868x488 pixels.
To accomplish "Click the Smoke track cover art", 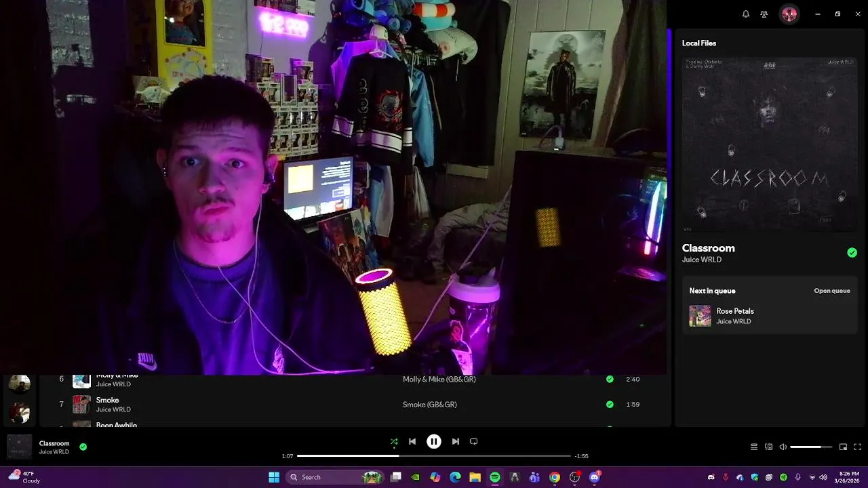I will point(81,405).
